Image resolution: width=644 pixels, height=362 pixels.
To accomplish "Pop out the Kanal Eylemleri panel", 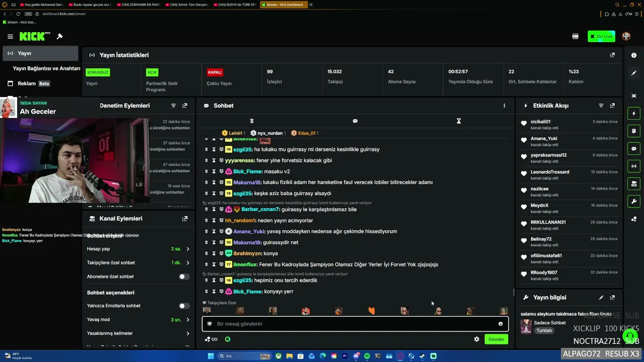I will tap(185, 219).
